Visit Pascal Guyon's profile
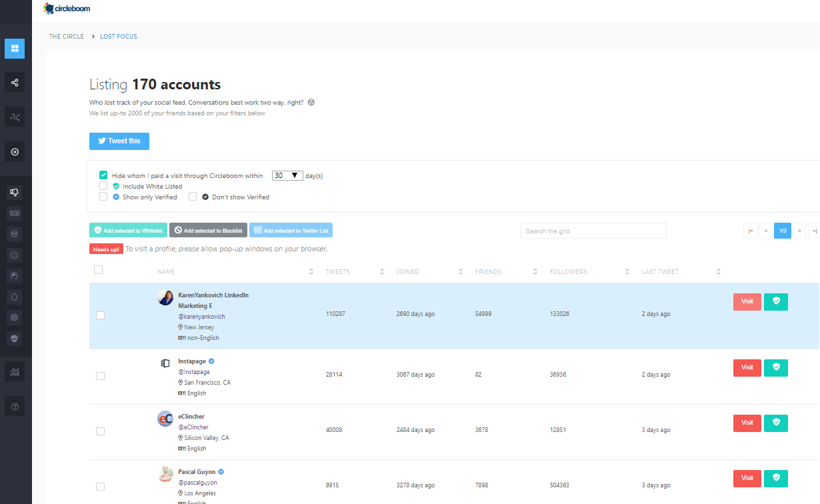 (747, 478)
